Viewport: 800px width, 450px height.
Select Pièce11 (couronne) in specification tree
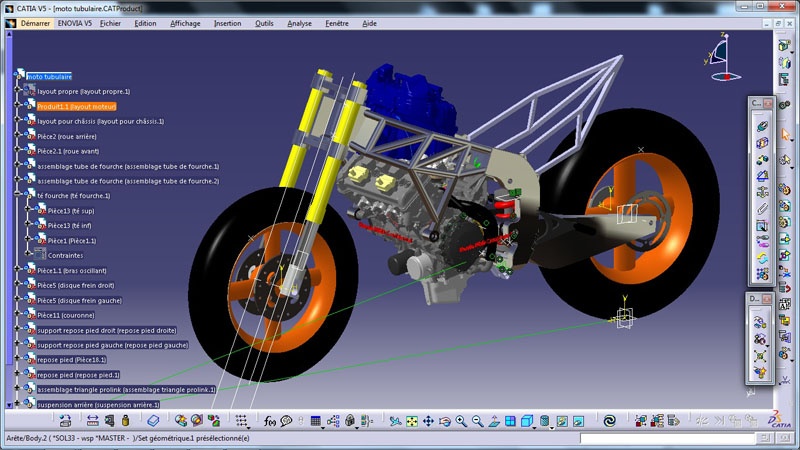click(66, 315)
